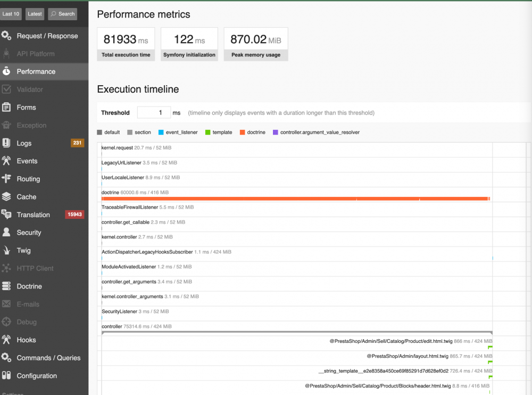The width and height of the screenshot is (532, 395).
Task: Click the Latest button
Action: pos(35,14)
